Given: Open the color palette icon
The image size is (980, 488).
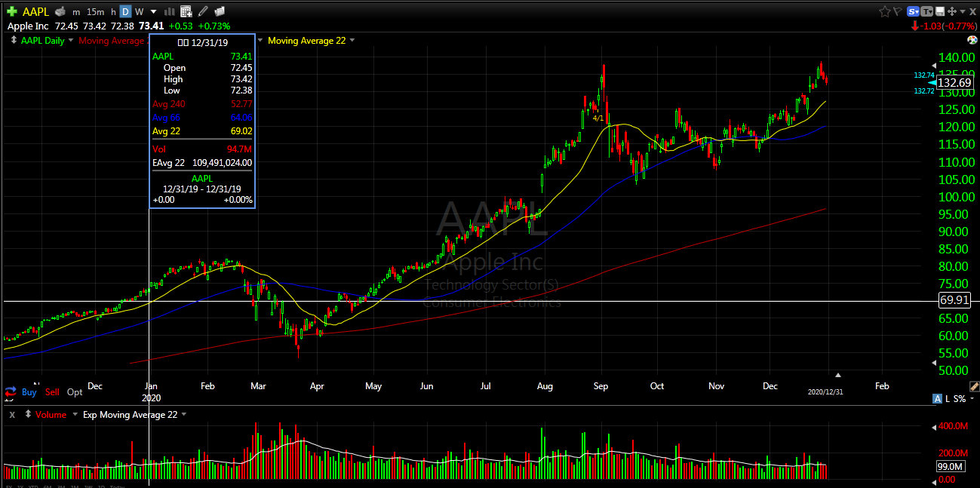Looking at the screenshot, I should coord(971,41).
